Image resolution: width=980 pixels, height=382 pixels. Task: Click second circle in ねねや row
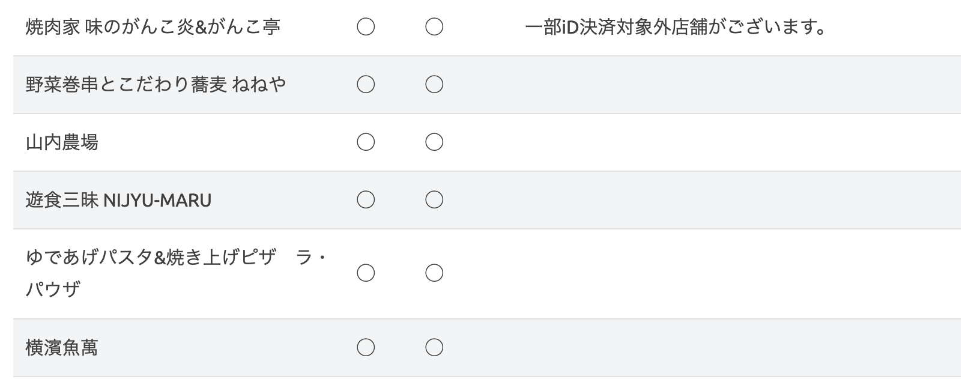(x=434, y=85)
